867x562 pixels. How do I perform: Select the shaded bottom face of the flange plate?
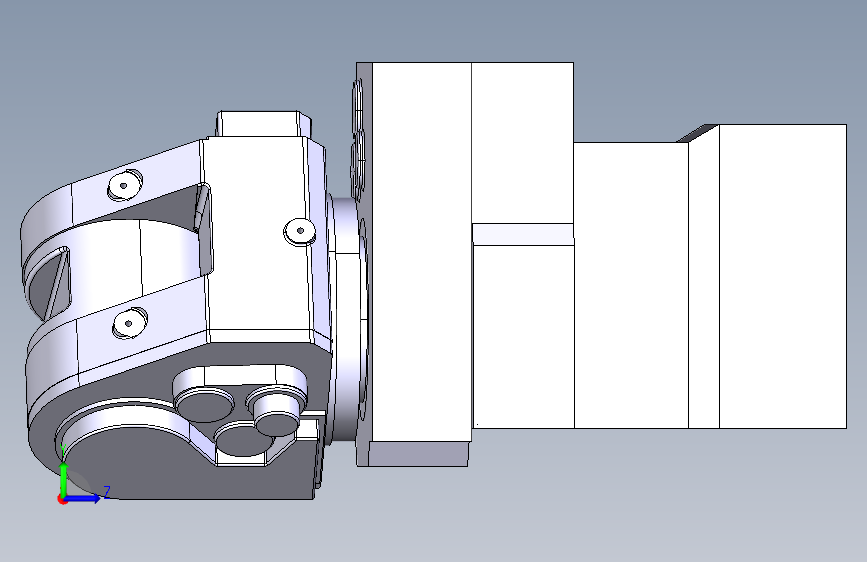tap(419, 454)
